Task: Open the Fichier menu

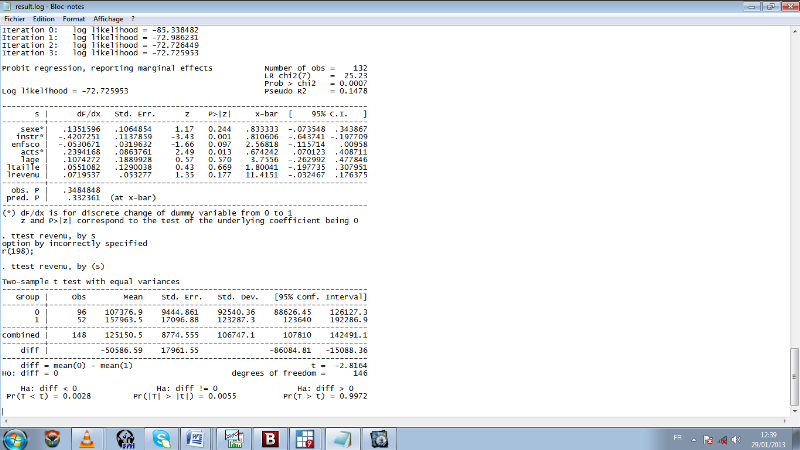Action: tap(14, 19)
